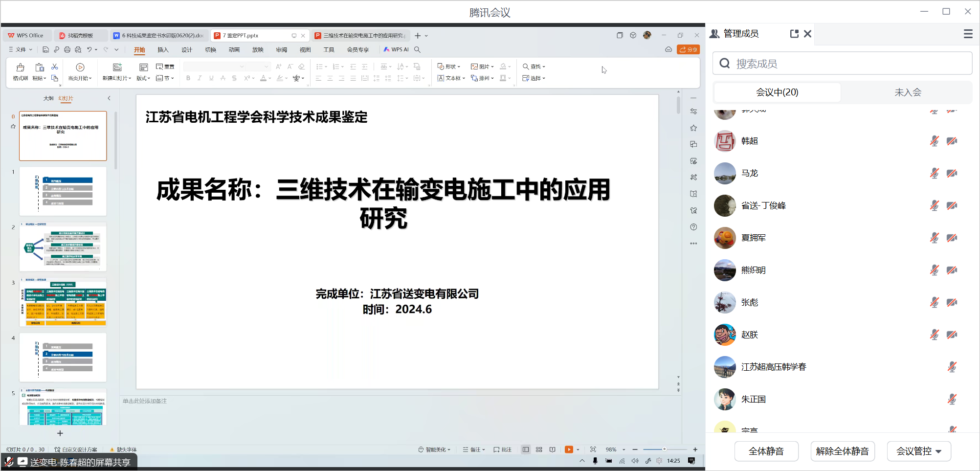Click the pop-out member panel icon
The width and height of the screenshot is (980, 471).
coord(794,34)
